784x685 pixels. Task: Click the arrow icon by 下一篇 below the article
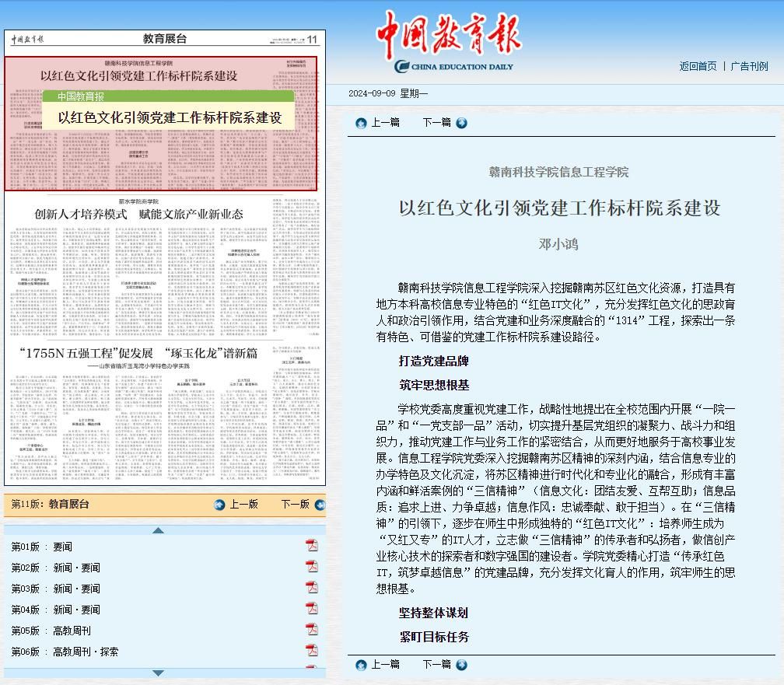pos(462,665)
